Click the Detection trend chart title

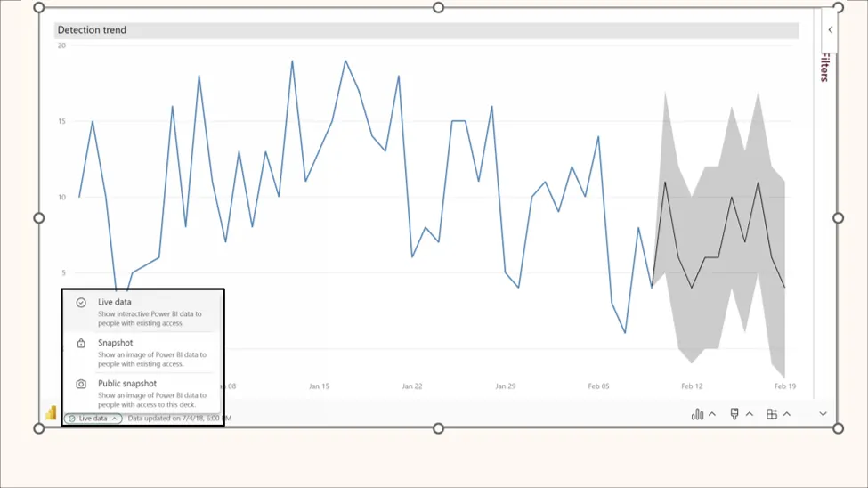[x=92, y=30]
